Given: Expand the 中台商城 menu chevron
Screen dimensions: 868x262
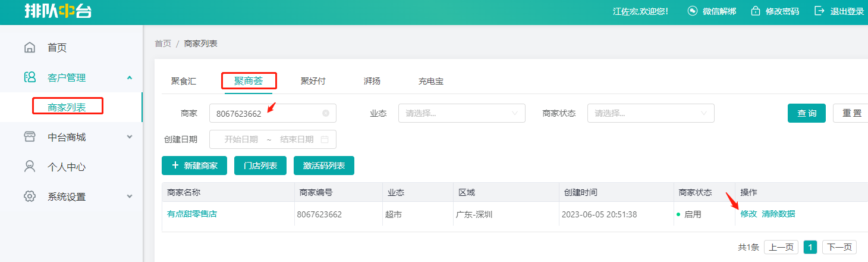Looking at the screenshot, I should coord(130,137).
